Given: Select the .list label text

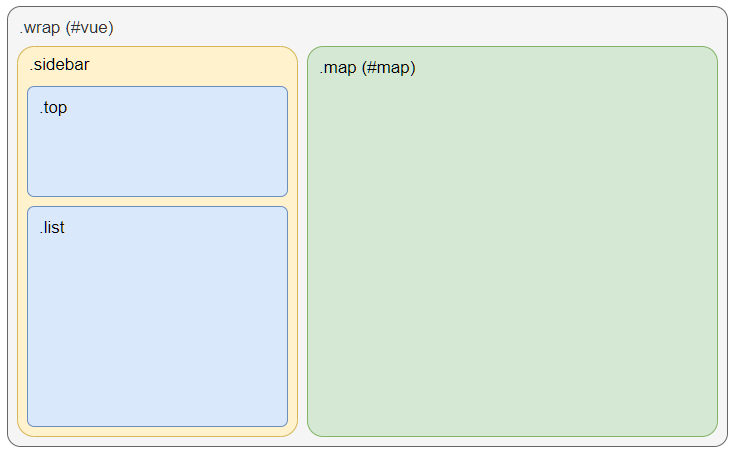Looking at the screenshot, I should 52,227.
